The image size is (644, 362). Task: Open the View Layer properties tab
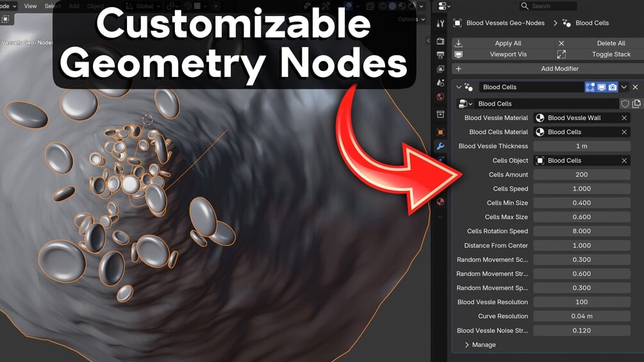click(x=440, y=69)
